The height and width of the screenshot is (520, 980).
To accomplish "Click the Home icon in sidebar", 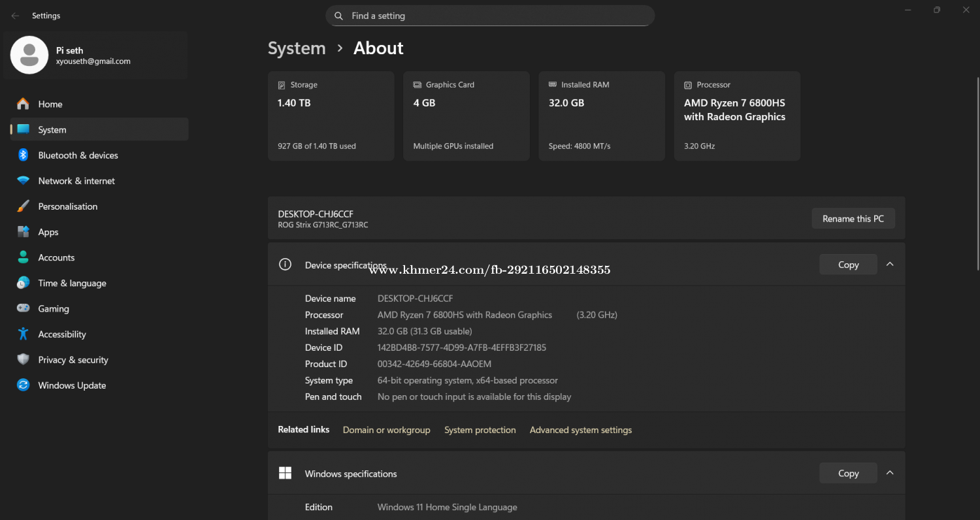I will coord(24,104).
